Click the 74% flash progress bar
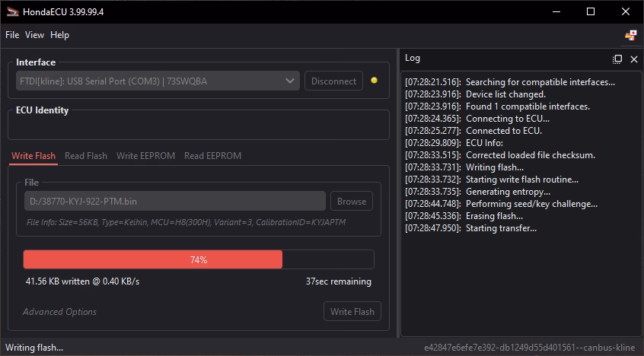The image size is (644, 356). coord(198,259)
